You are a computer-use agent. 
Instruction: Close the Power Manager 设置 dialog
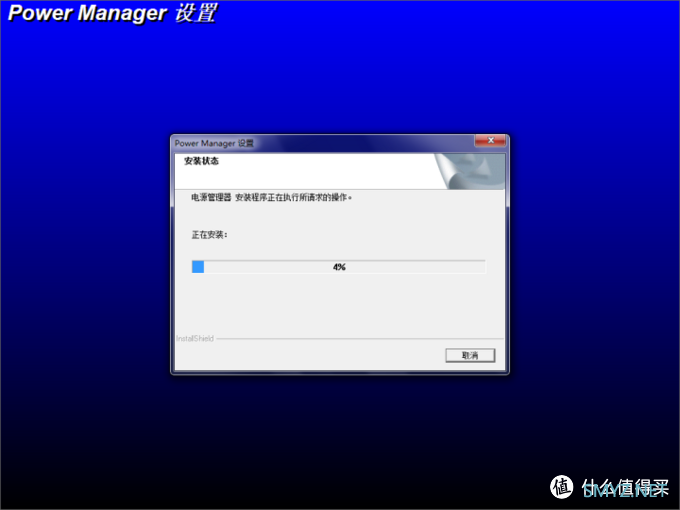click(x=490, y=141)
